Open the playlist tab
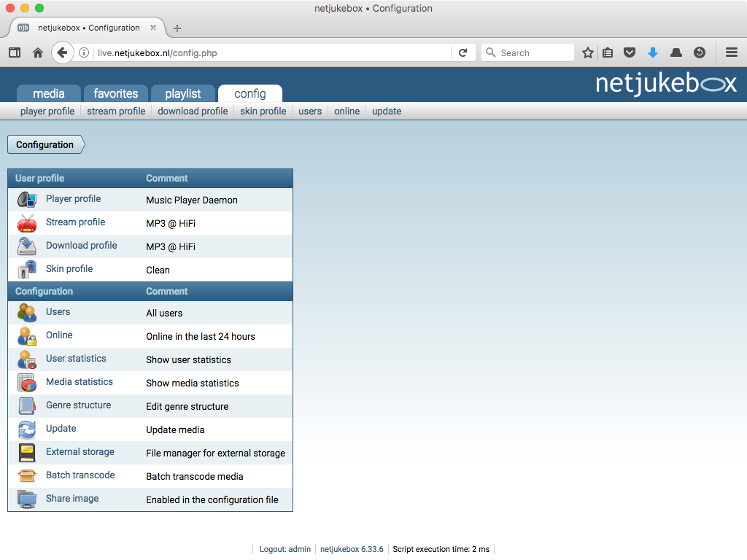 coord(182,93)
